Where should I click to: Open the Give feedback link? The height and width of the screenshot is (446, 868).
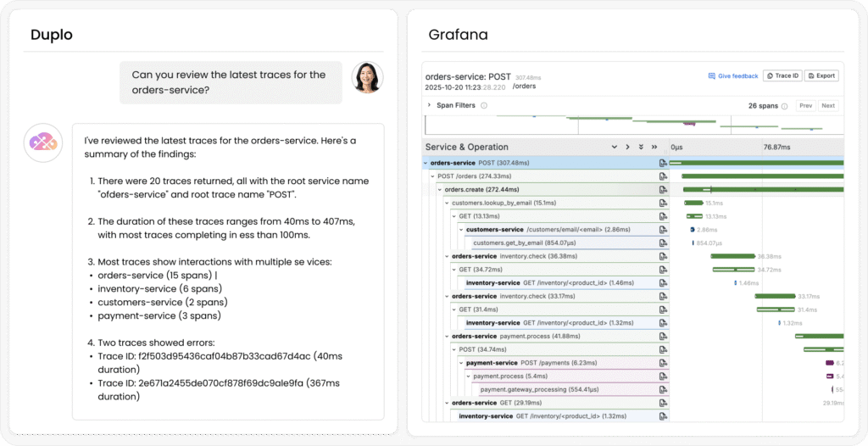733,75
